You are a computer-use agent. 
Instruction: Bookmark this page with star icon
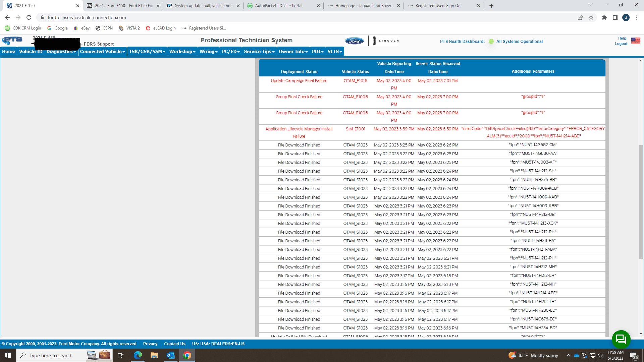pyautogui.click(x=591, y=17)
